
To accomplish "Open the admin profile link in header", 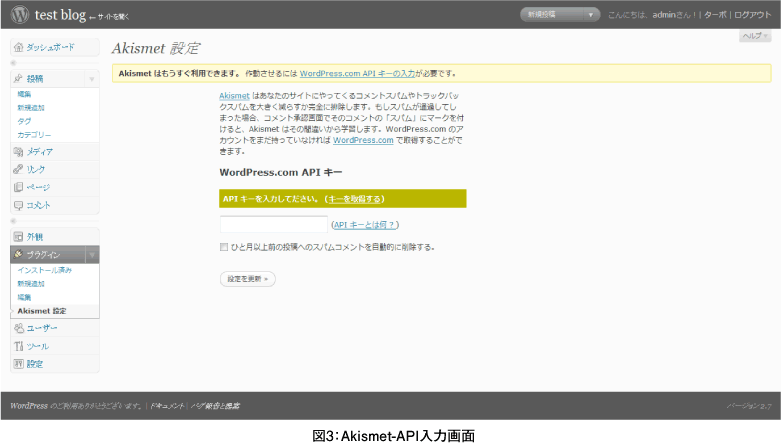I will point(663,15).
